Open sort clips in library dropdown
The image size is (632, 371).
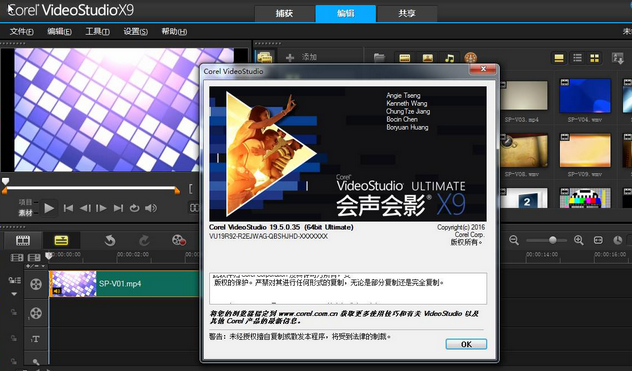click(617, 58)
